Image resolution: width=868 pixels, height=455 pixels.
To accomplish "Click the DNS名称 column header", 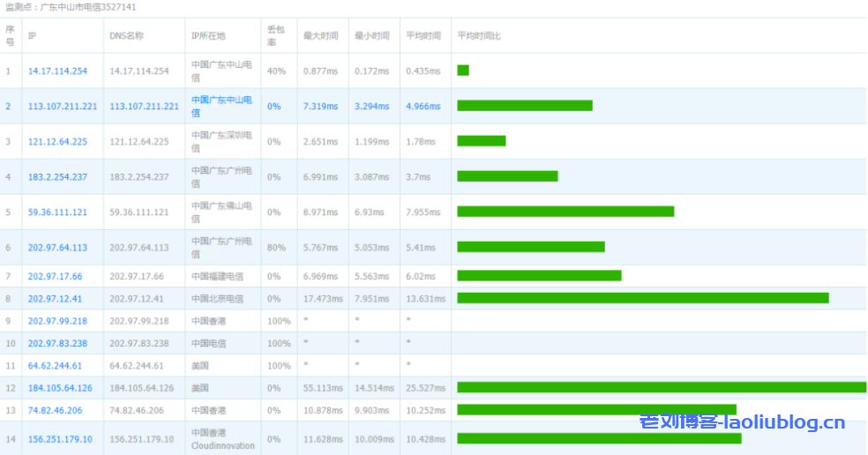I will click(x=127, y=36).
